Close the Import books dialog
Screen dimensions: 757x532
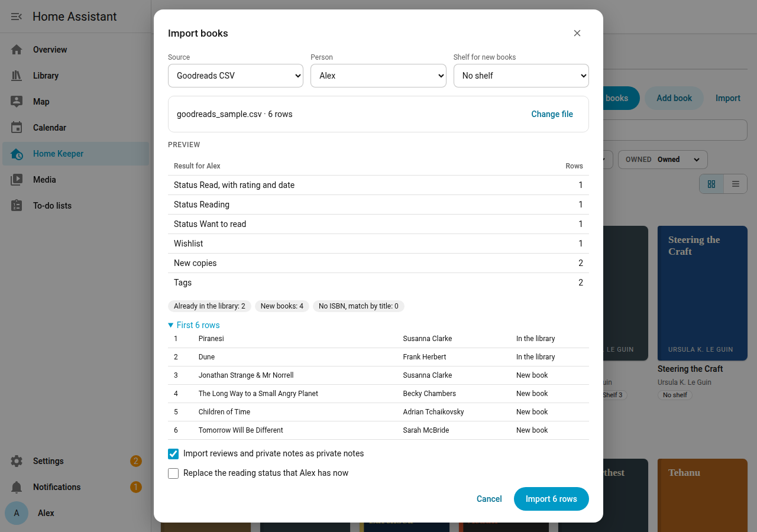coord(577,33)
